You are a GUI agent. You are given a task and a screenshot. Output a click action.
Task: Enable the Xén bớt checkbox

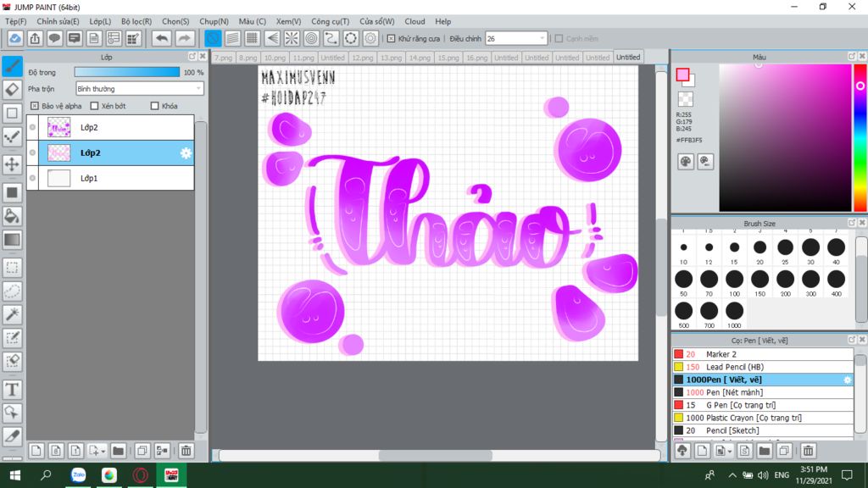(x=94, y=106)
